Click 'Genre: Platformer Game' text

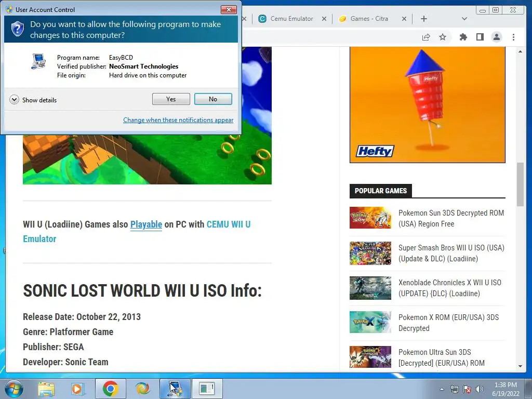pos(68,331)
